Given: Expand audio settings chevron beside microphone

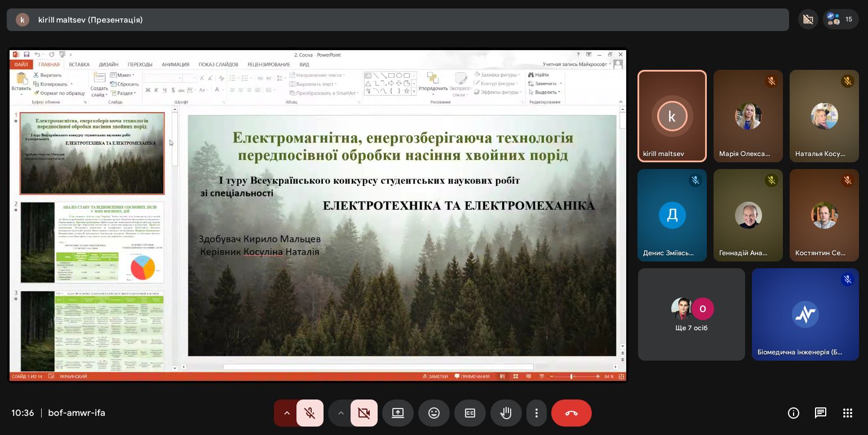Looking at the screenshot, I should [286, 413].
